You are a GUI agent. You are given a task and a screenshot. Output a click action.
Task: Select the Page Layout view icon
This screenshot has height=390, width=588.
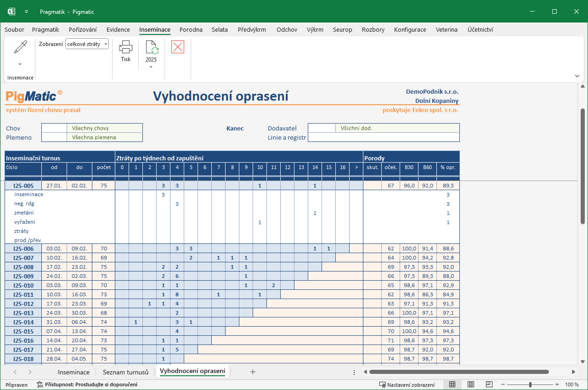pos(471,384)
